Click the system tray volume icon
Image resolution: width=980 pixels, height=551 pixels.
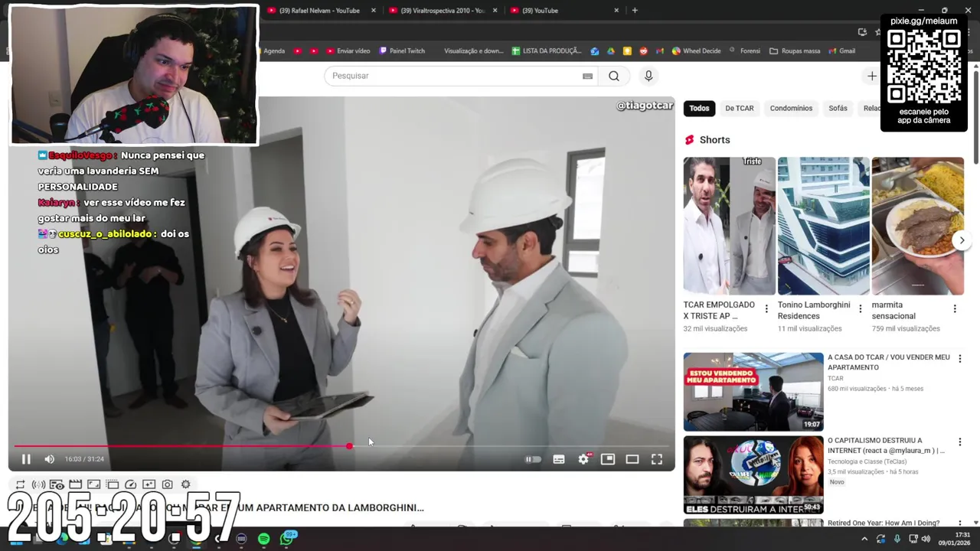pos(925,539)
